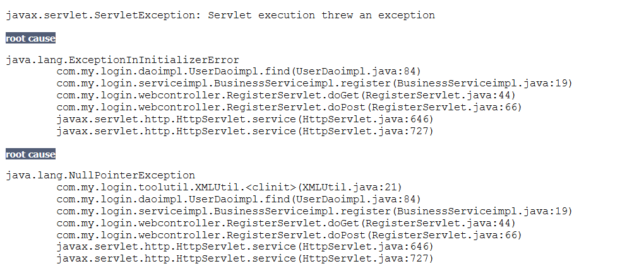Click BusinessServiceimpl.register line under NullPointerException
This screenshot has width=644, height=271.
[314, 211]
